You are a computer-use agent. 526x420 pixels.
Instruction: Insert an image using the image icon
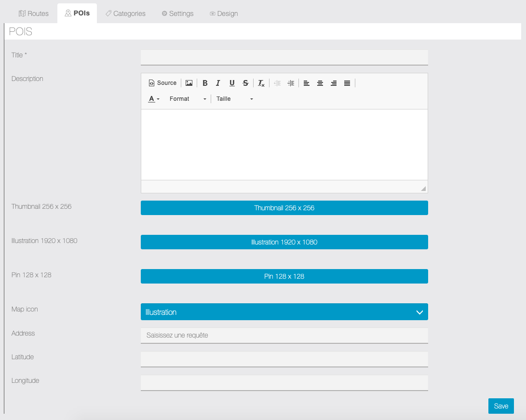[x=189, y=83]
